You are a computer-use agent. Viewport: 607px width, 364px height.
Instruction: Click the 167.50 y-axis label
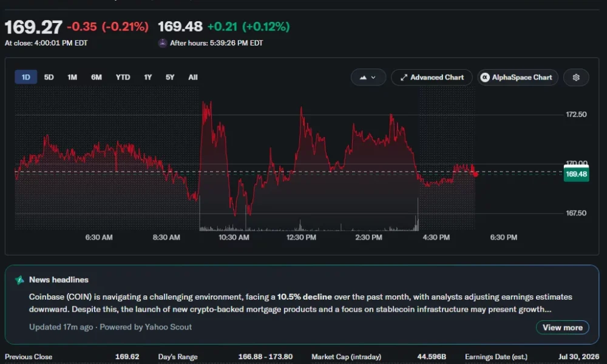pyautogui.click(x=576, y=213)
